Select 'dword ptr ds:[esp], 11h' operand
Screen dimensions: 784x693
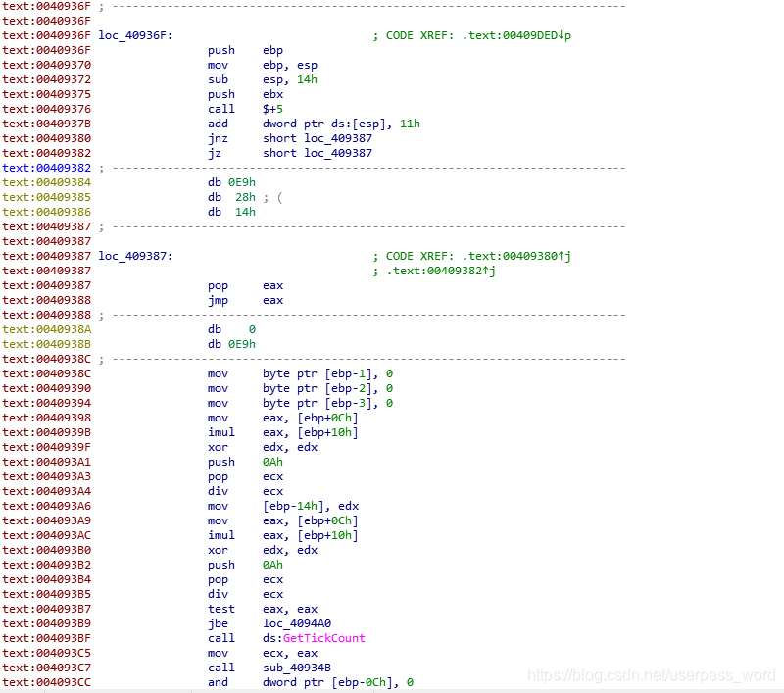point(341,124)
